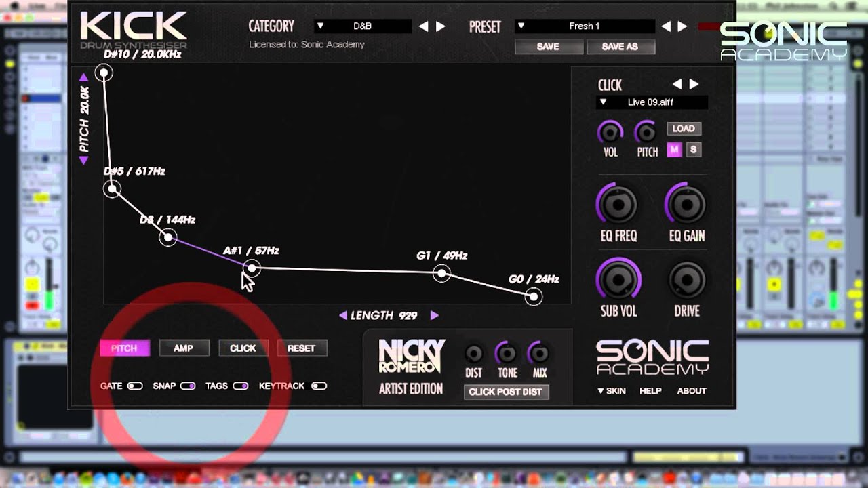This screenshot has width=868, height=488.
Task: Toggle the GATE switch
Action: 135,386
